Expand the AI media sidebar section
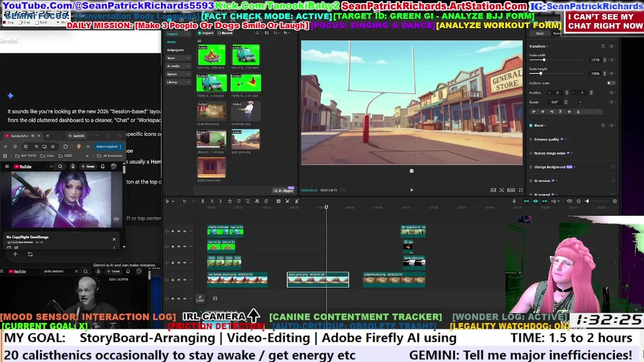This screenshot has width=644, height=362. click(178, 66)
